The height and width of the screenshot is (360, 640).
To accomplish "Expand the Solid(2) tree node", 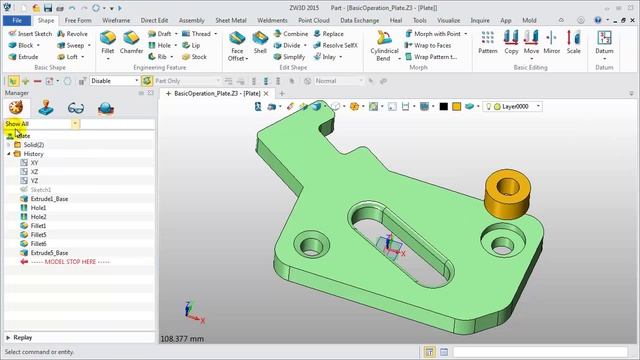I will (x=9, y=145).
